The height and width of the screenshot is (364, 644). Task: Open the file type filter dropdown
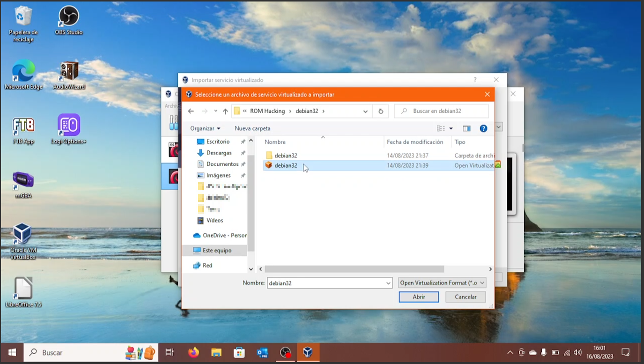pos(442,283)
